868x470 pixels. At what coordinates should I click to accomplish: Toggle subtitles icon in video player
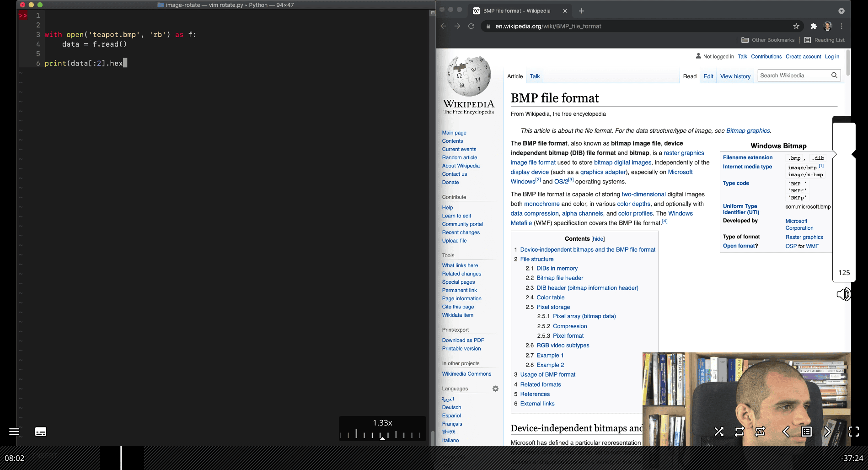click(x=41, y=432)
